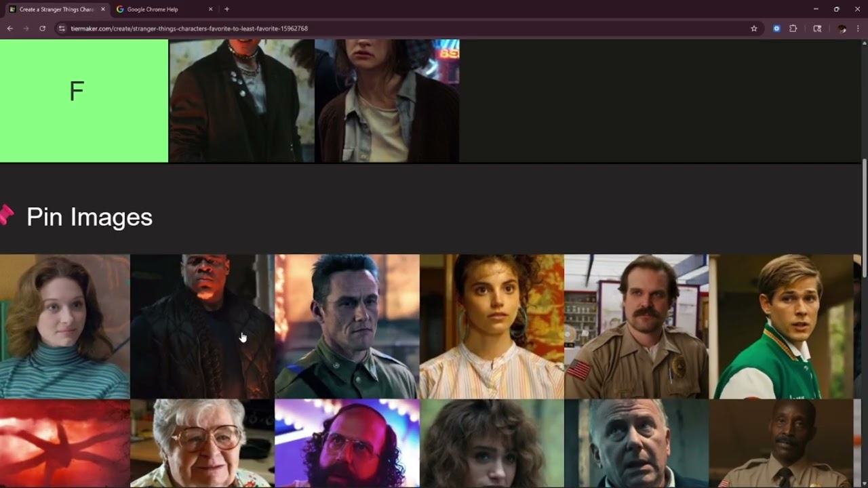
Task: Click the browser back arrow
Action: pos(9,28)
